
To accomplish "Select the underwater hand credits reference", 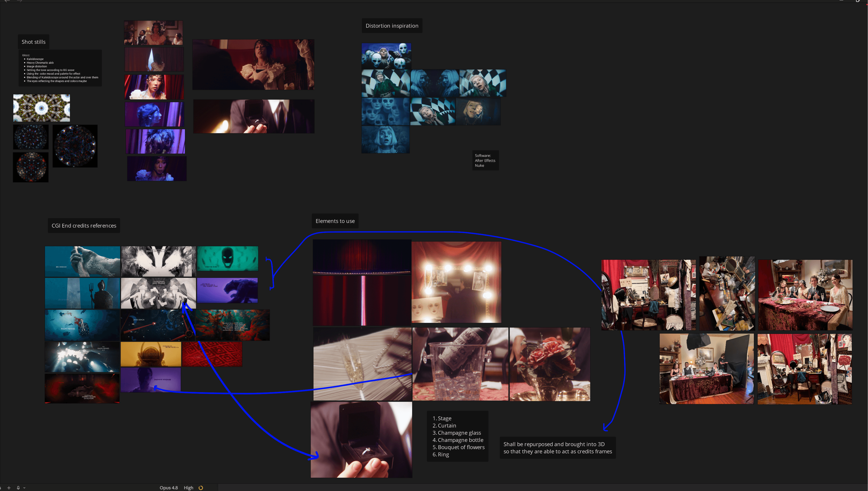I will click(82, 261).
